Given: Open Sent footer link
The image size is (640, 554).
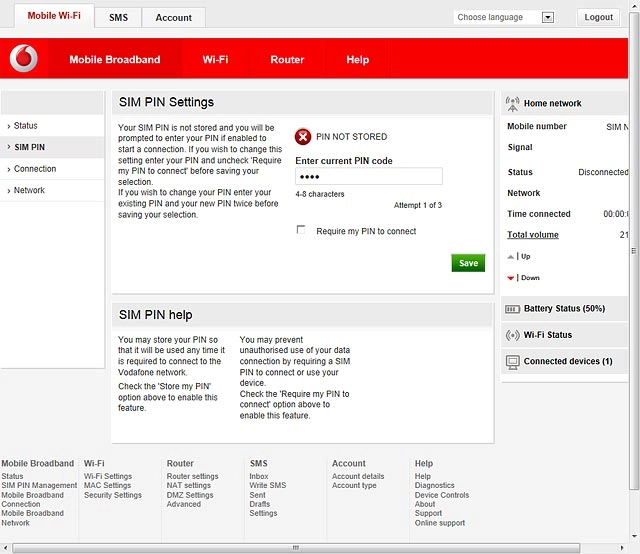Looking at the screenshot, I should point(257,495).
